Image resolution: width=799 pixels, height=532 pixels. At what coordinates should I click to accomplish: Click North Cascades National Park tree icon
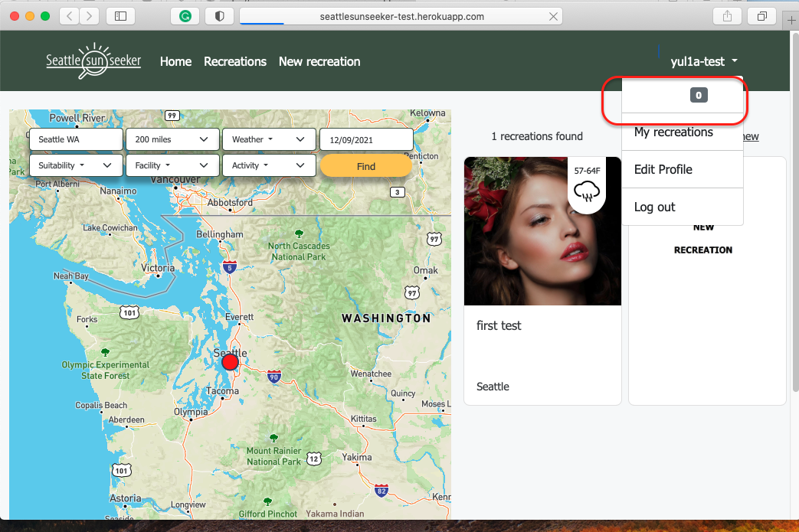[x=299, y=233]
